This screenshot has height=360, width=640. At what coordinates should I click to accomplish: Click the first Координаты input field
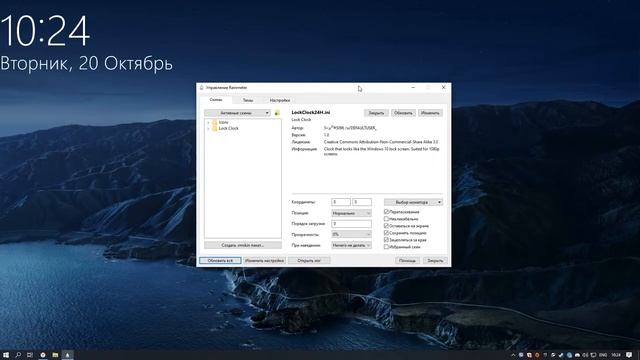pos(341,202)
